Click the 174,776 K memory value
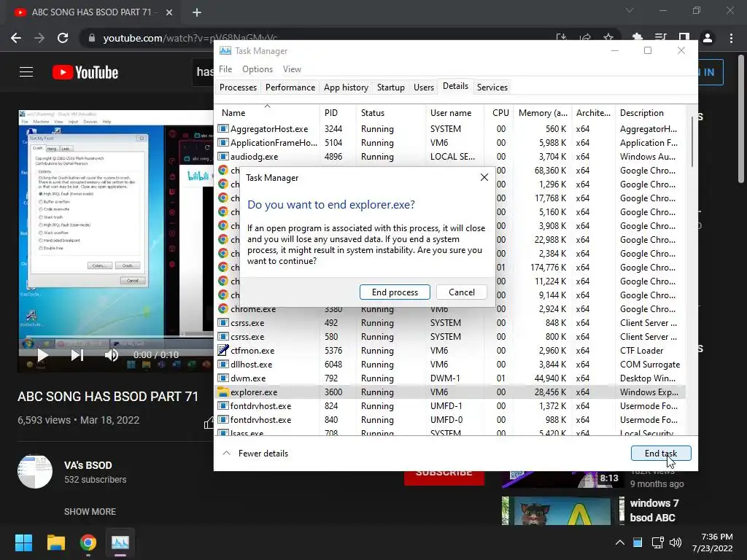Viewport: 747px width, 560px height. (x=548, y=267)
